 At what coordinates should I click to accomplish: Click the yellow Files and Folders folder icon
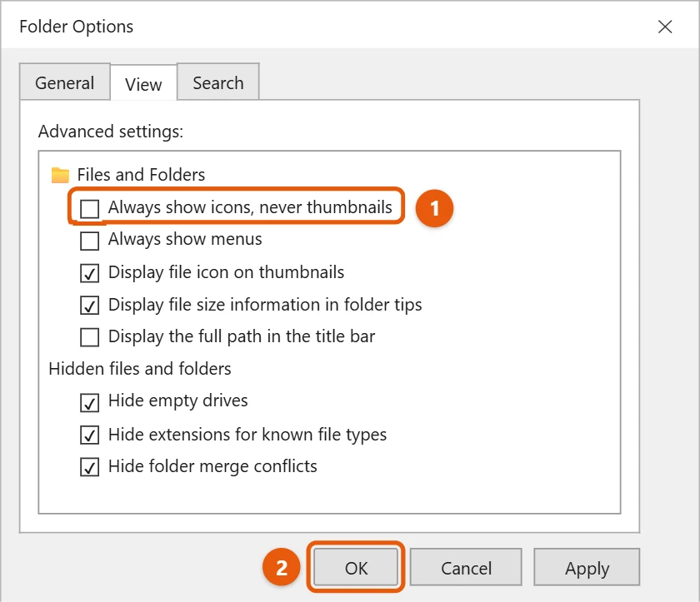coord(60,175)
